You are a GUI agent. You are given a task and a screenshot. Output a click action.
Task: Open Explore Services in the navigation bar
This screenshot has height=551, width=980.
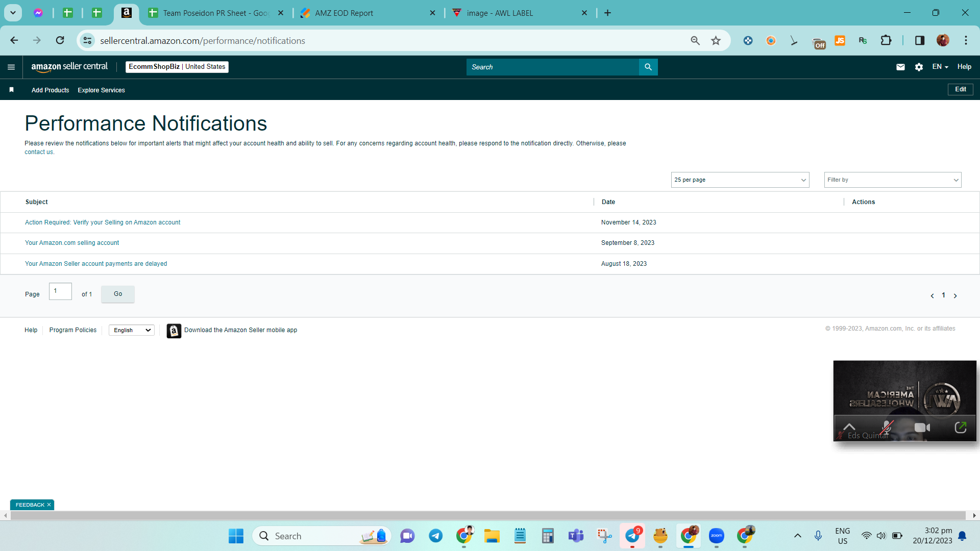(101, 90)
